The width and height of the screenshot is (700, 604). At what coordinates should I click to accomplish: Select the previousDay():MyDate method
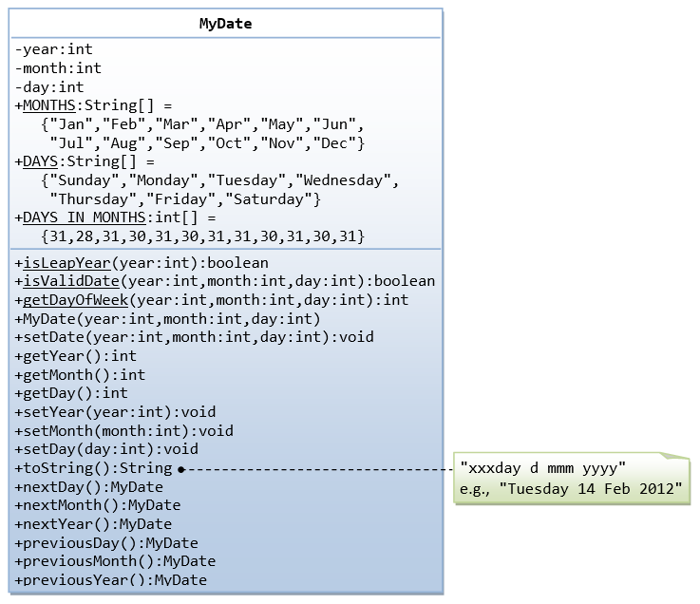pyautogui.click(x=106, y=542)
